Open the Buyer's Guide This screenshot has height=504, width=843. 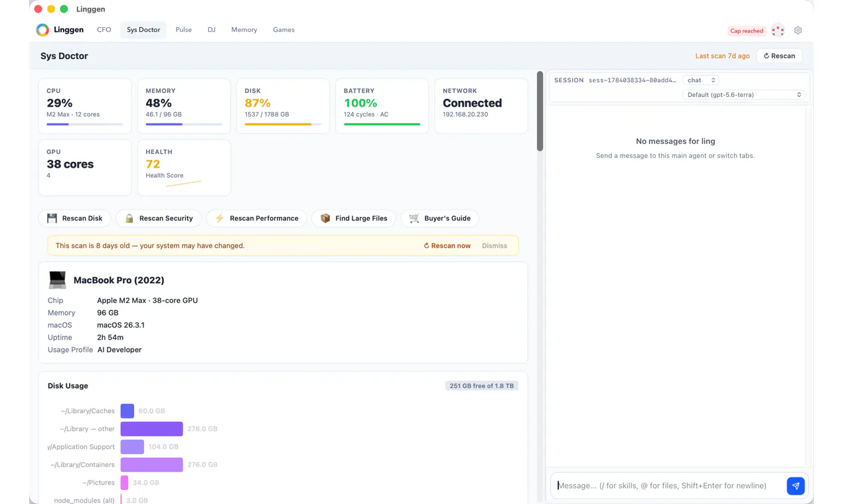(x=440, y=218)
